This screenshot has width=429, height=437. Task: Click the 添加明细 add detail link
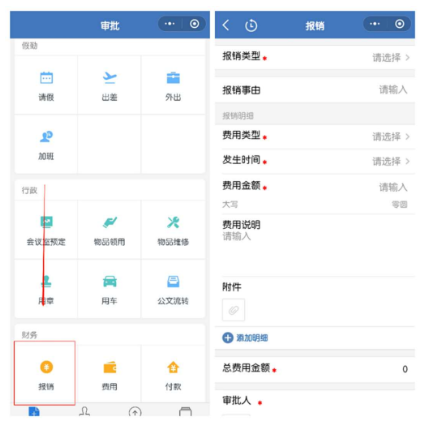245,338
